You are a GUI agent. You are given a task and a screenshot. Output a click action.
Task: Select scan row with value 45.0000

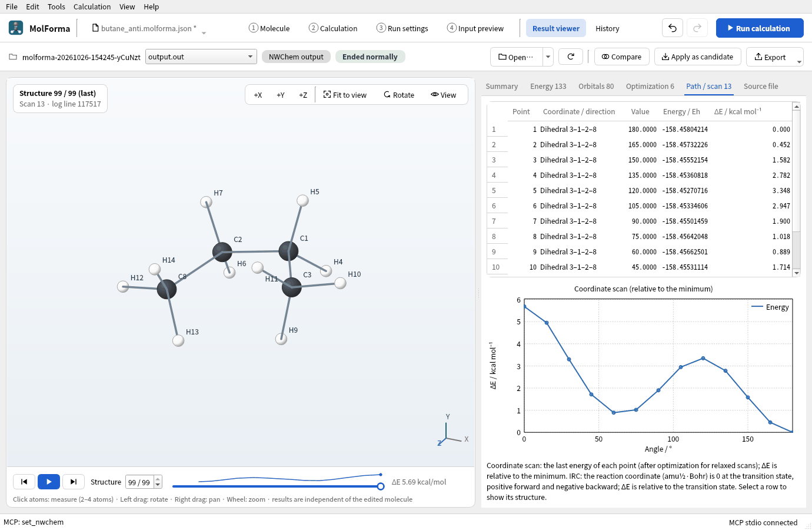(639, 267)
